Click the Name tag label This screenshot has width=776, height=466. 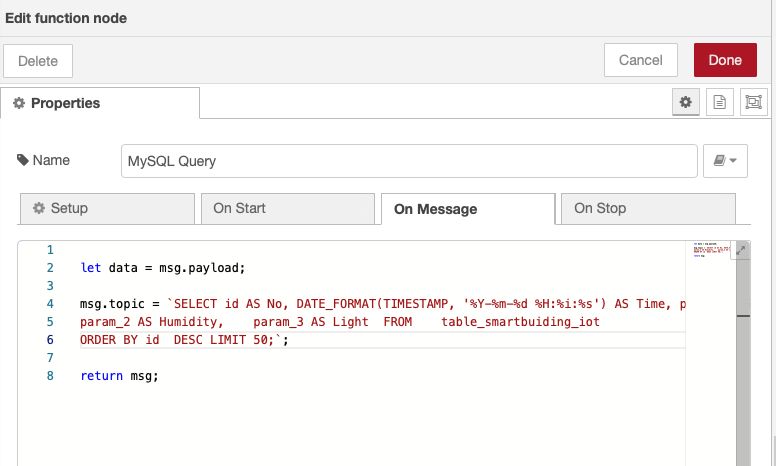click(x=44, y=160)
